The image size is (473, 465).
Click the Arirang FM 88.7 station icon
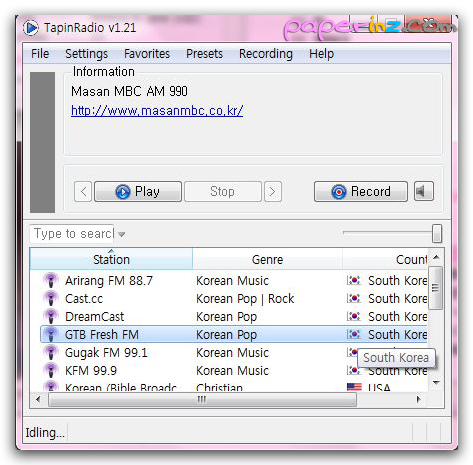(x=51, y=280)
